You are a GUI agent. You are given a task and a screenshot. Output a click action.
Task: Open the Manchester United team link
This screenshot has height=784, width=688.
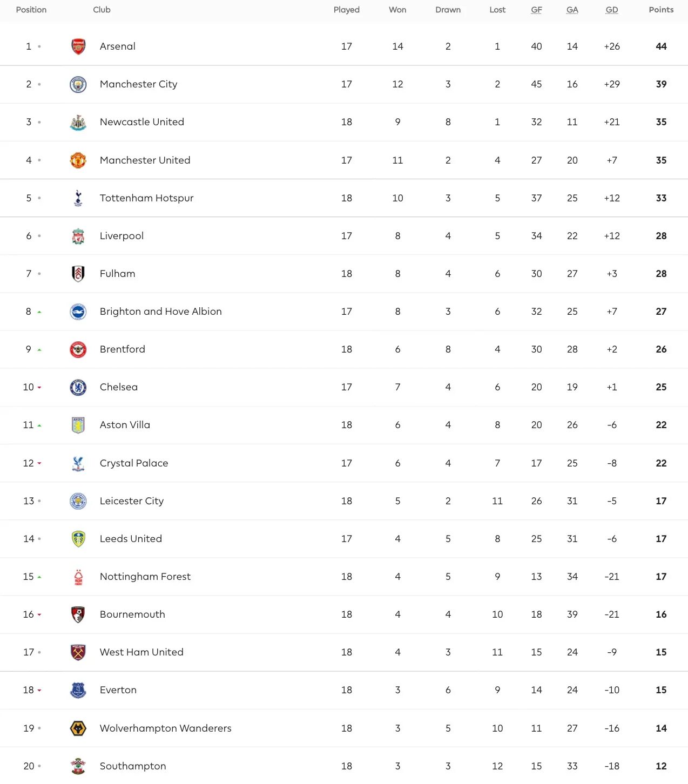pos(145,160)
